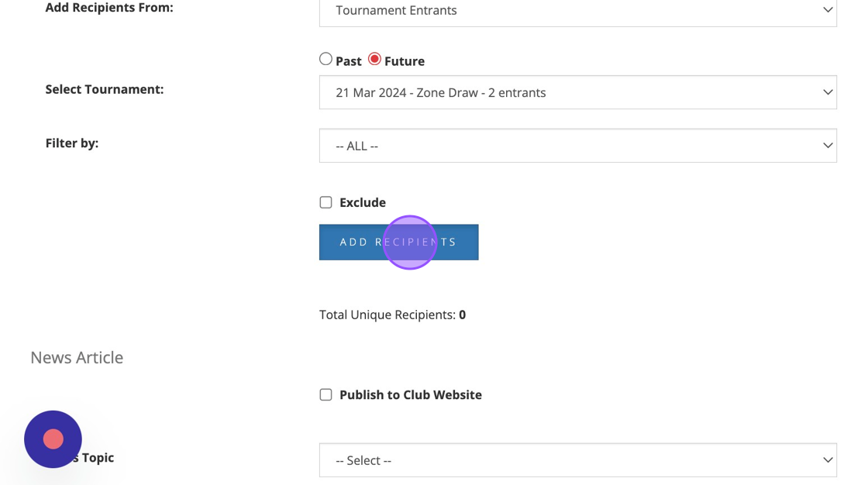
Task: Click the Future label text
Action: coord(405,61)
